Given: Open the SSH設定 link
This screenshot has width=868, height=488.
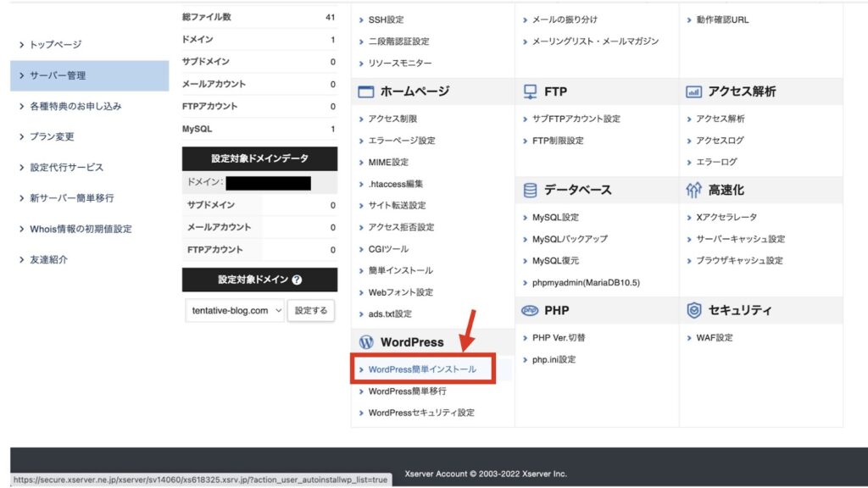Looking at the screenshot, I should tap(386, 20).
